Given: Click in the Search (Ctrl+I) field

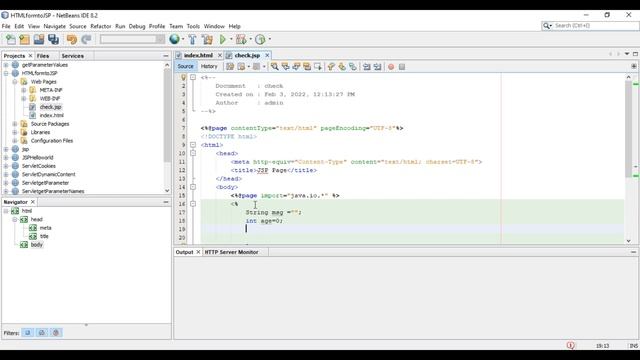Looking at the screenshot, I should [x=590, y=26].
